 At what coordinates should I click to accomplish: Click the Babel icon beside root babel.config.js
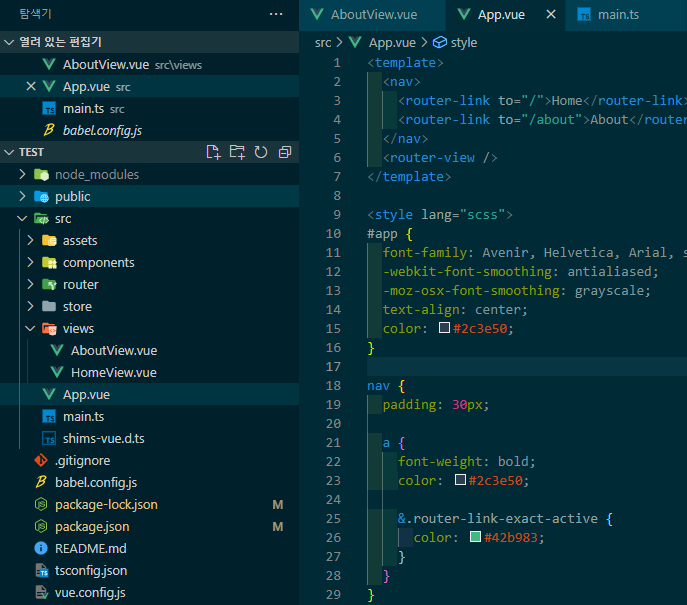(41, 482)
